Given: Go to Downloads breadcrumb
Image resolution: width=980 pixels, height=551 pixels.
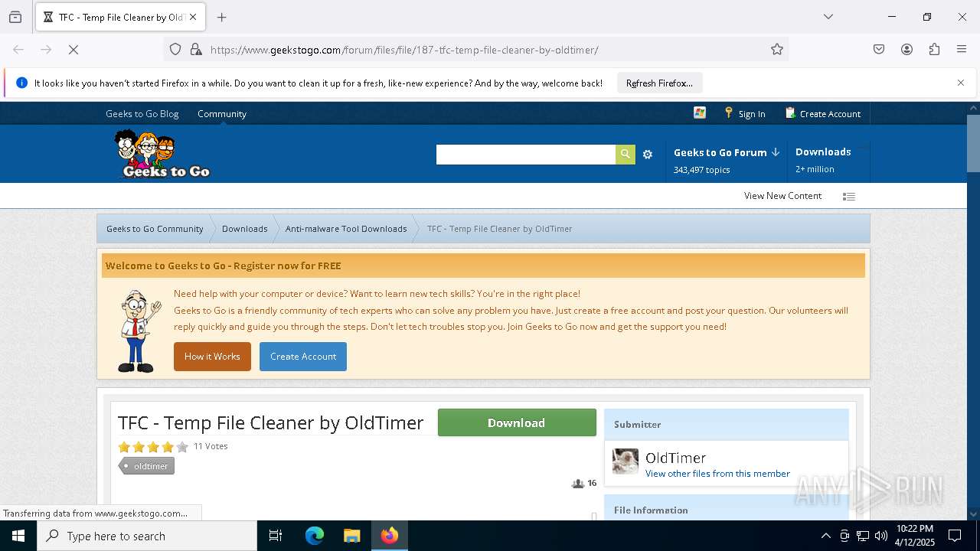Looking at the screenshot, I should click(244, 229).
